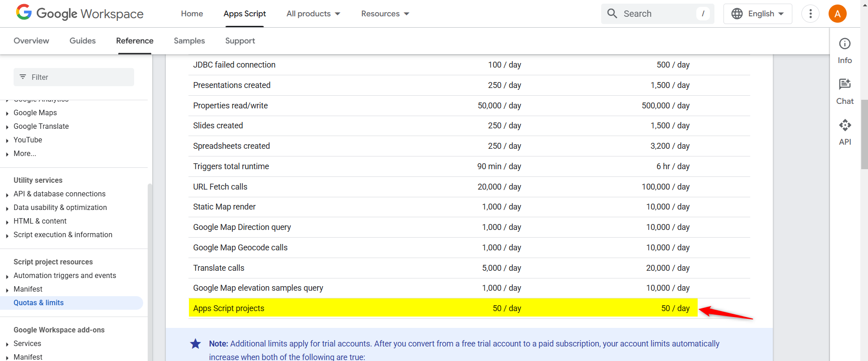868x361 pixels.
Task: Click the page vertical scrollbar thumb
Action: 864,134
